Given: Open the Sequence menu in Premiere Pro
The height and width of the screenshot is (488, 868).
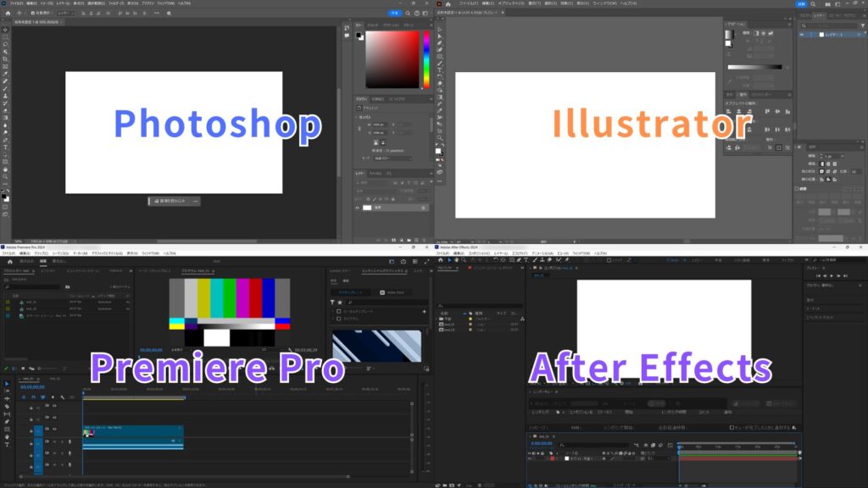Looking at the screenshot, I should click(x=60, y=253).
